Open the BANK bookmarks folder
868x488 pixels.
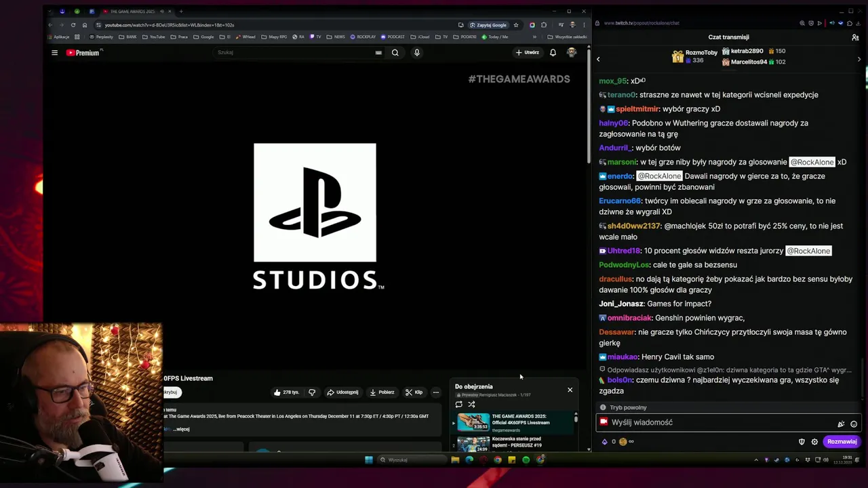(x=128, y=37)
